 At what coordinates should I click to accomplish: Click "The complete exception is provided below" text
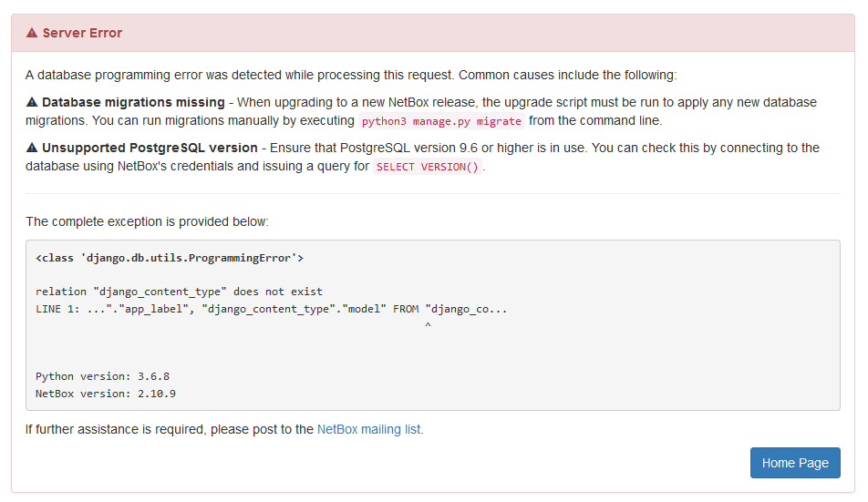click(x=147, y=221)
